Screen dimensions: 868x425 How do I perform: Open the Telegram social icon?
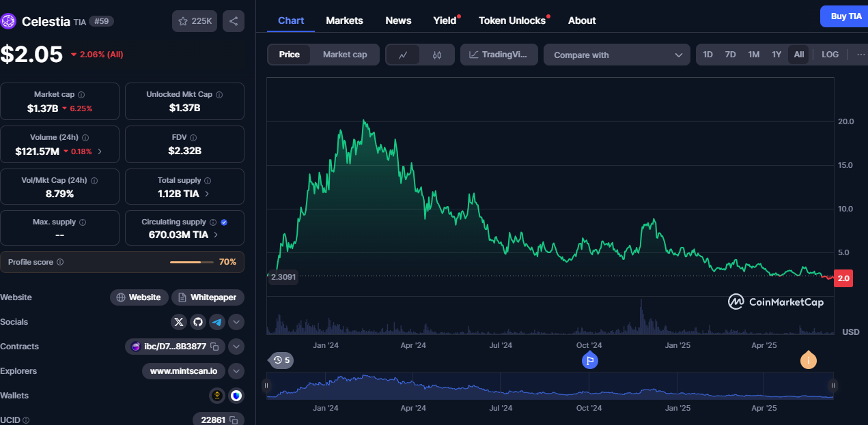click(x=217, y=322)
